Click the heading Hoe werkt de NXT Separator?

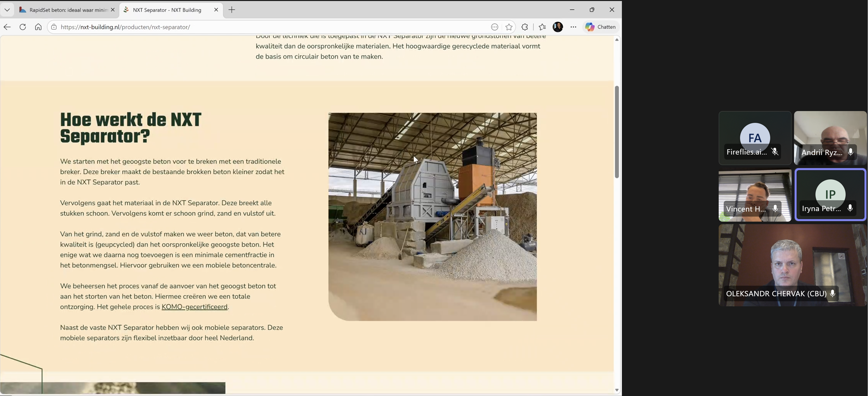pyautogui.click(x=131, y=128)
